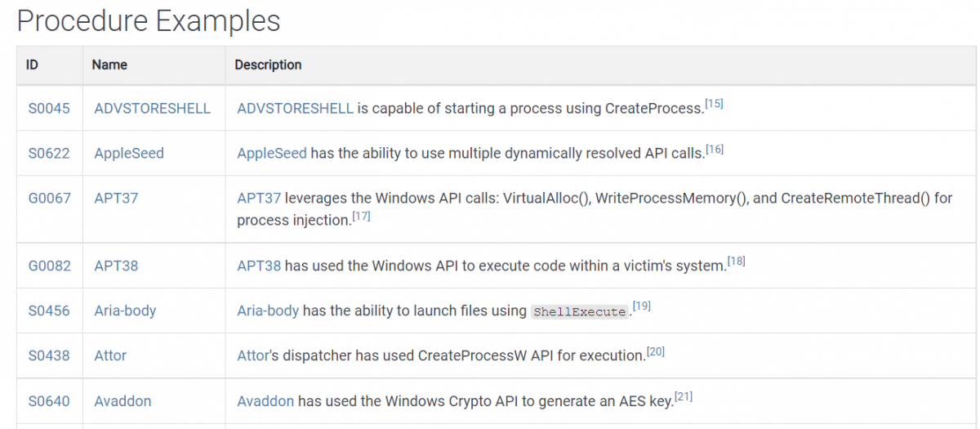
Task: Open citation reference [17]
Action: pos(361,217)
